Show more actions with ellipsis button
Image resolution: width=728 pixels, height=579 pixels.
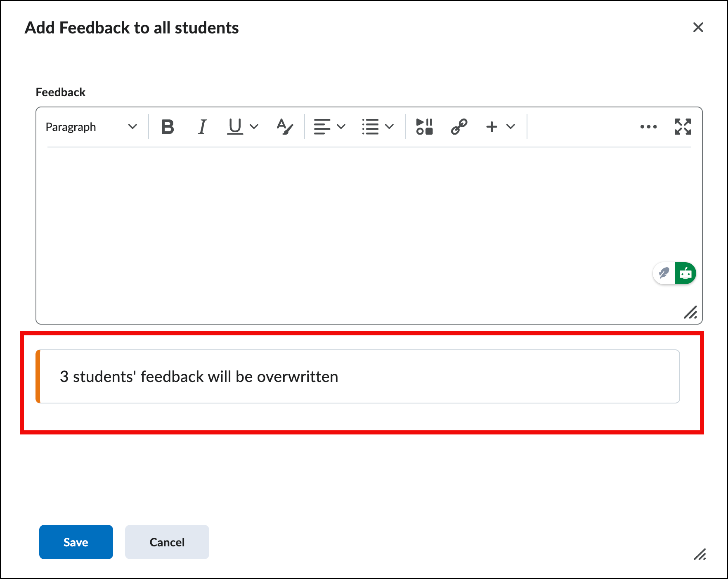pos(648,127)
